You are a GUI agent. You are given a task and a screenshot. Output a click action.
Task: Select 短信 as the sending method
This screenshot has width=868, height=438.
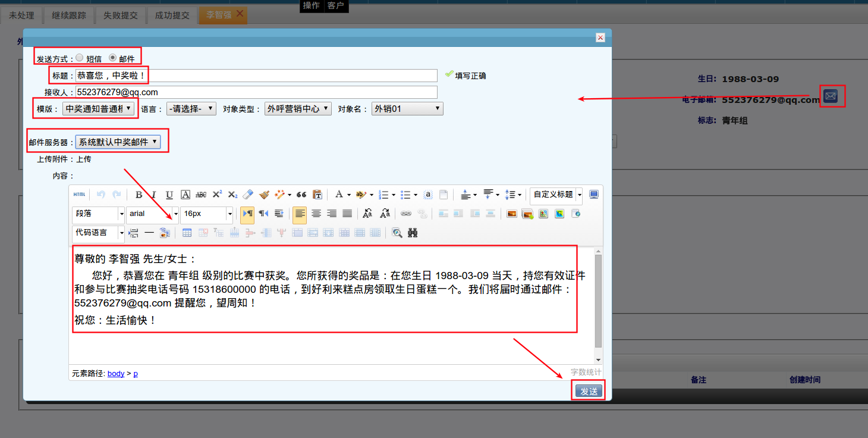pos(80,58)
